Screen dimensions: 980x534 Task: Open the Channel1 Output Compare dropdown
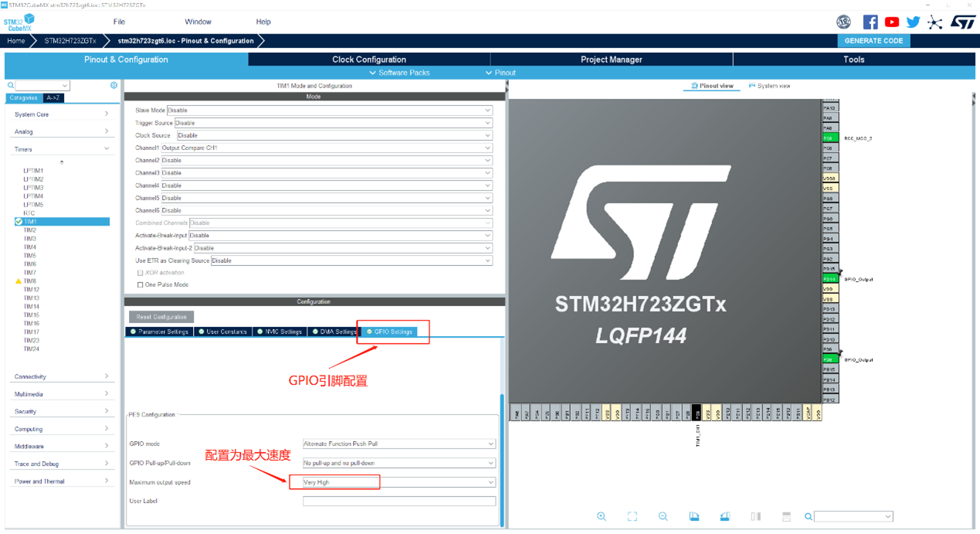coord(326,148)
